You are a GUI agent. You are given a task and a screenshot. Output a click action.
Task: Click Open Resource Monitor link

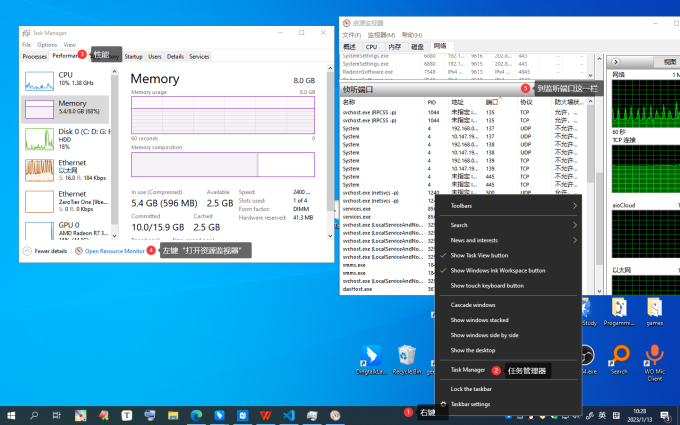coord(114,251)
